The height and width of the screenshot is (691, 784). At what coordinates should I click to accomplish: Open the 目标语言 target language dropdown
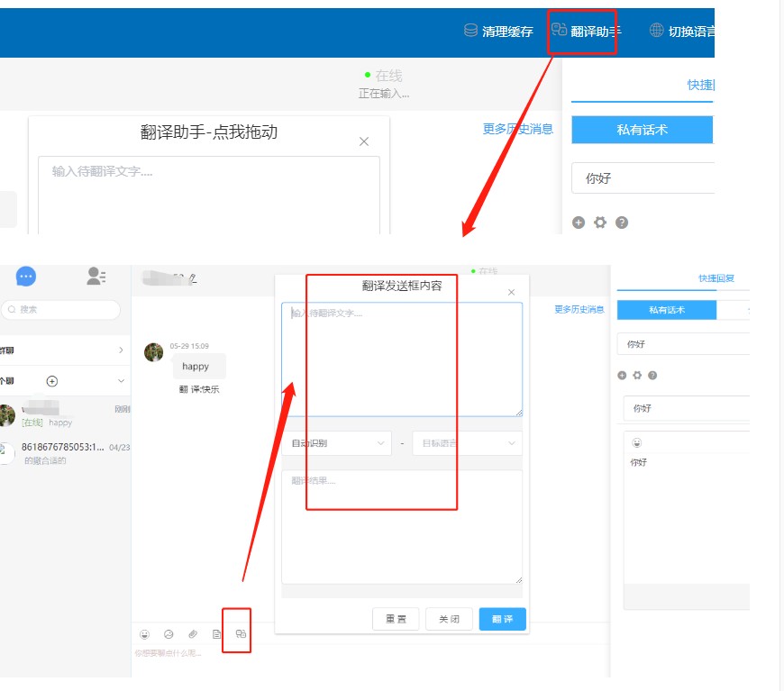click(467, 443)
